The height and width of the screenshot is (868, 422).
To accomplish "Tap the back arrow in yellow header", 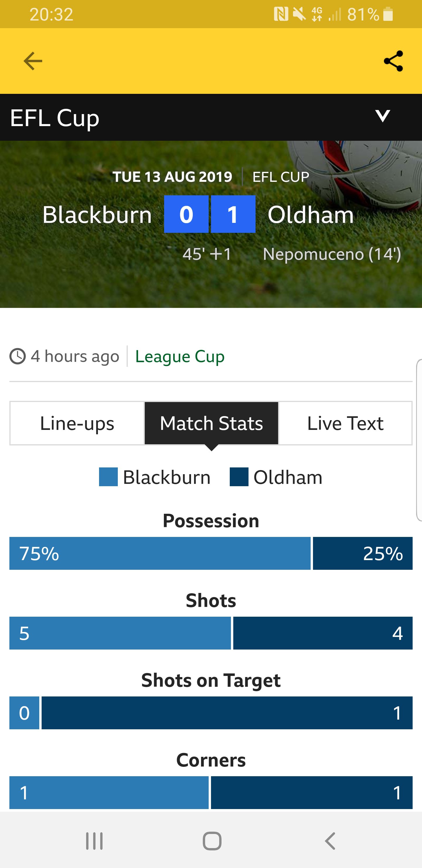I will click(x=33, y=61).
